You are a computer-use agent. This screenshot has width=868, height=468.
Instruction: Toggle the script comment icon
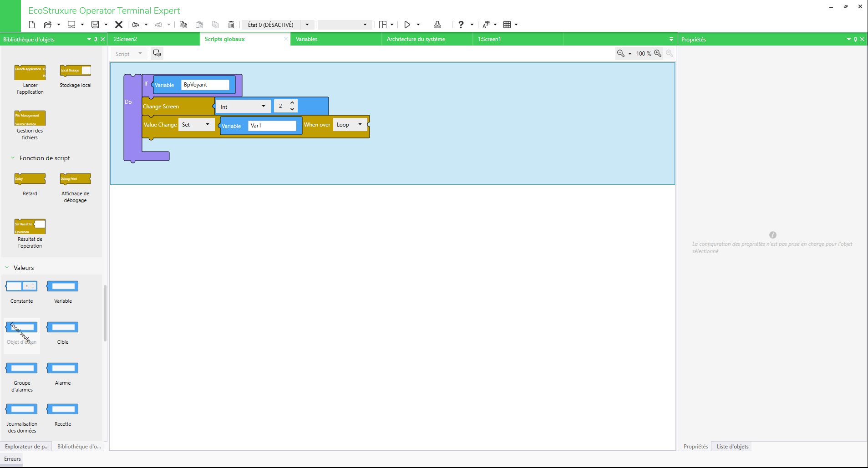click(x=157, y=54)
